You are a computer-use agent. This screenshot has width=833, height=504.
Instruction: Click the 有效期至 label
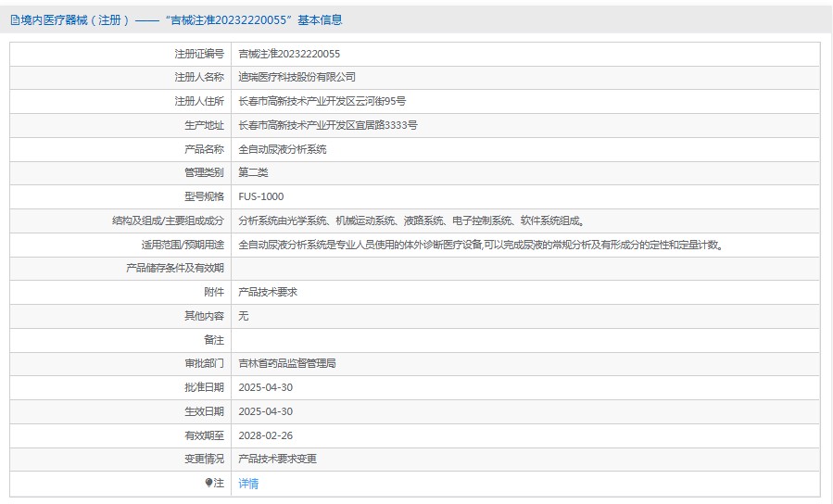(x=204, y=435)
